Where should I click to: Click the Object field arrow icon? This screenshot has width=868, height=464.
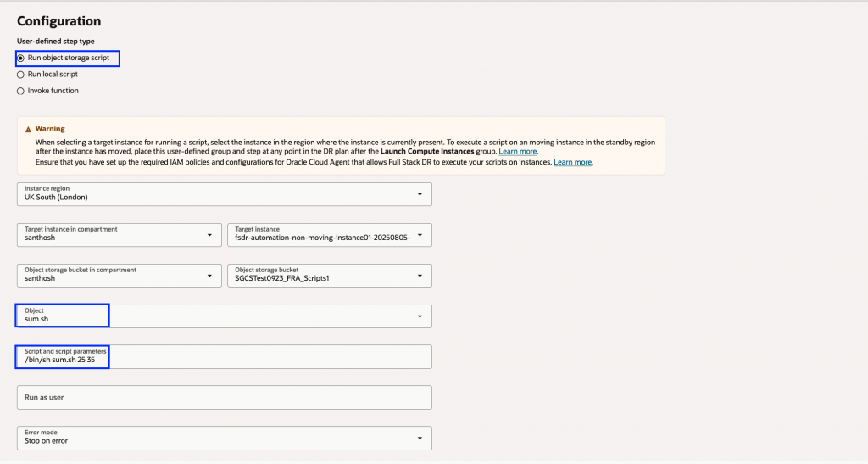420,316
